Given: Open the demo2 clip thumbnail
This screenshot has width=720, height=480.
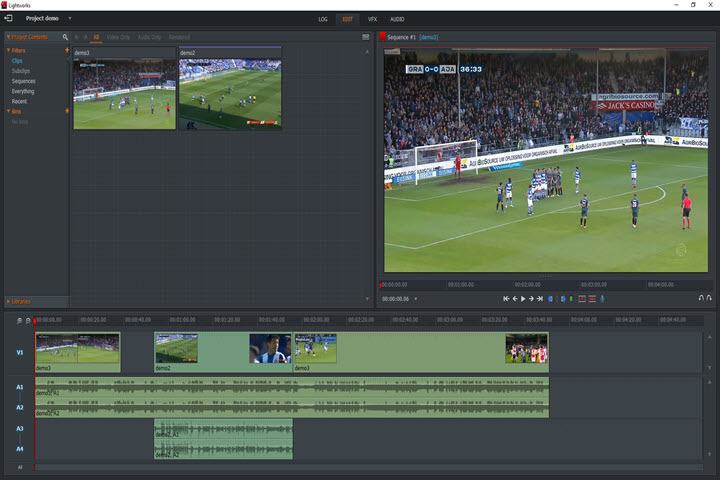Looking at the screenshot, I should point(230,92).
